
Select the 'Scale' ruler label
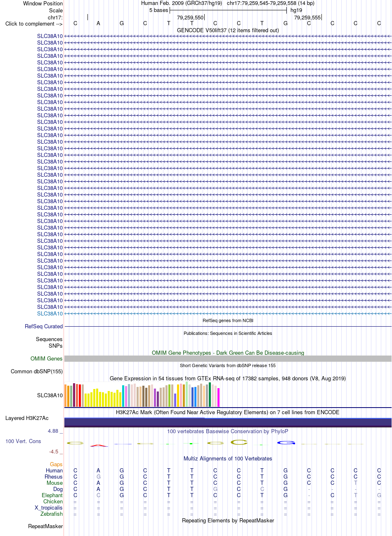(56, 10)
